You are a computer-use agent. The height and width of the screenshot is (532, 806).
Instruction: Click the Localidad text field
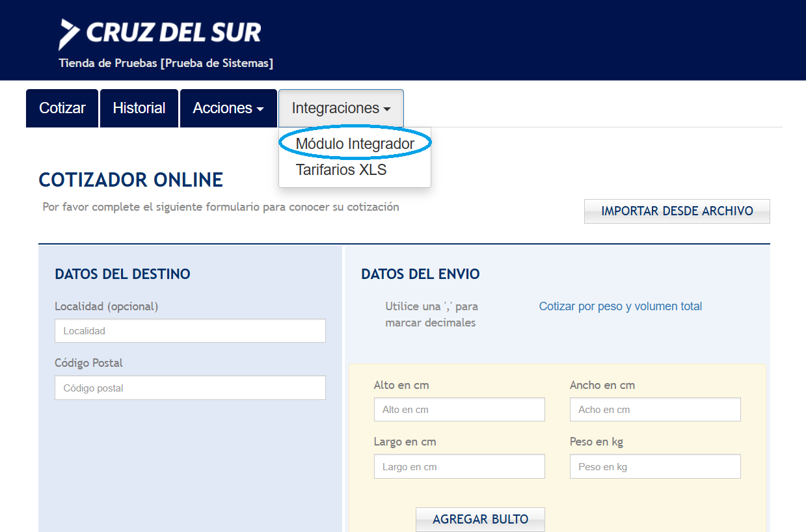click(x=190, y=331)
